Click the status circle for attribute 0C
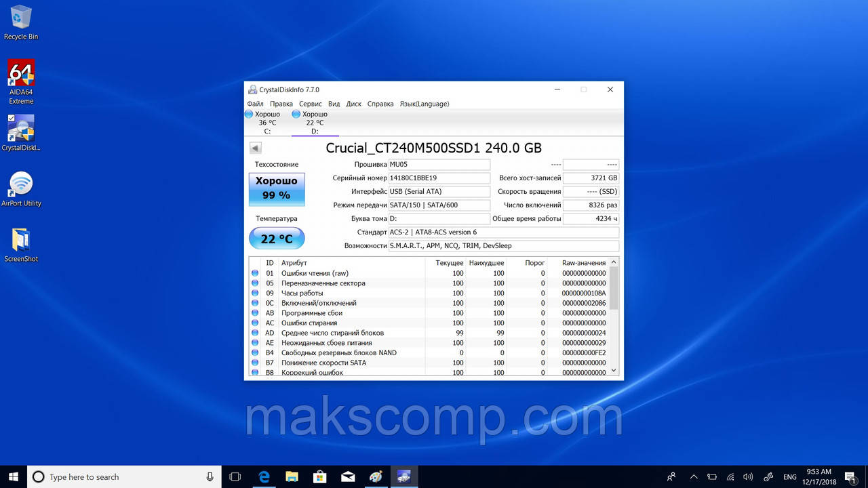 pos(255,303)
